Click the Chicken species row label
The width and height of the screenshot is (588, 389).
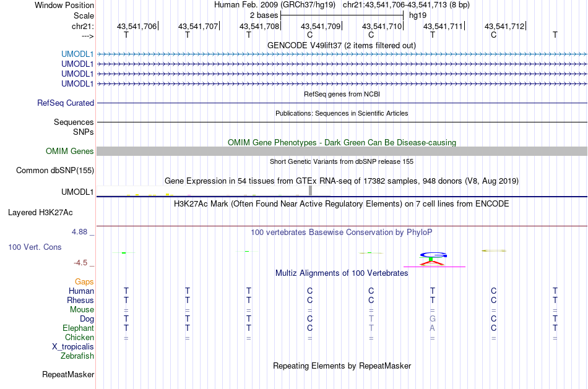point(79,338)
